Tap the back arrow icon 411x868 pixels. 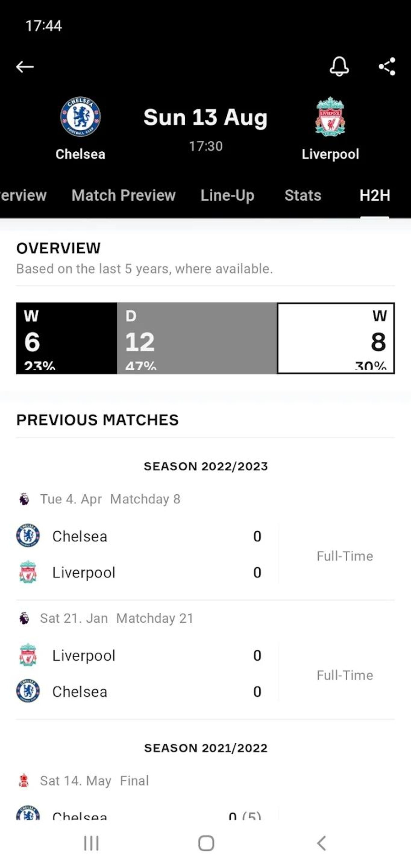[24, 66]
